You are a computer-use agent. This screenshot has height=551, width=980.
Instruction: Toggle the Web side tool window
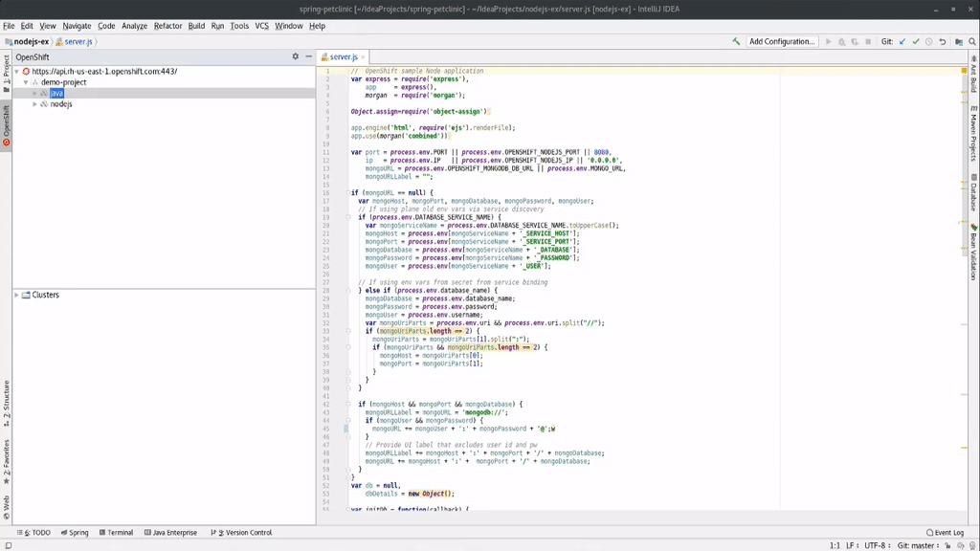pyautogui.click(x=7, y=507)
